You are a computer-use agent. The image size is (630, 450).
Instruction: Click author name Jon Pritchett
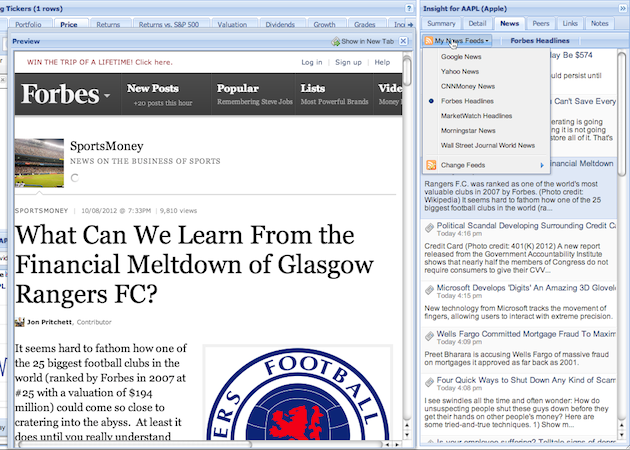pos(49,322)
